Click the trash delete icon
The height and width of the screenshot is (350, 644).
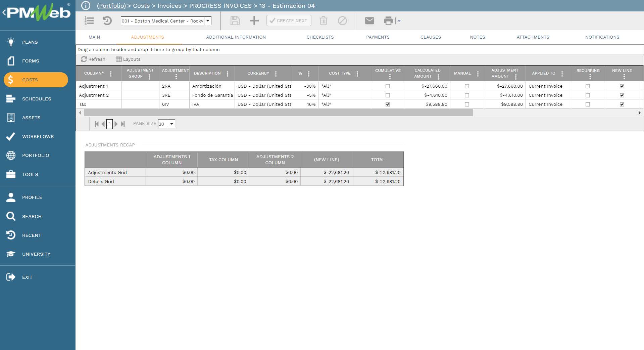[323, 21]
